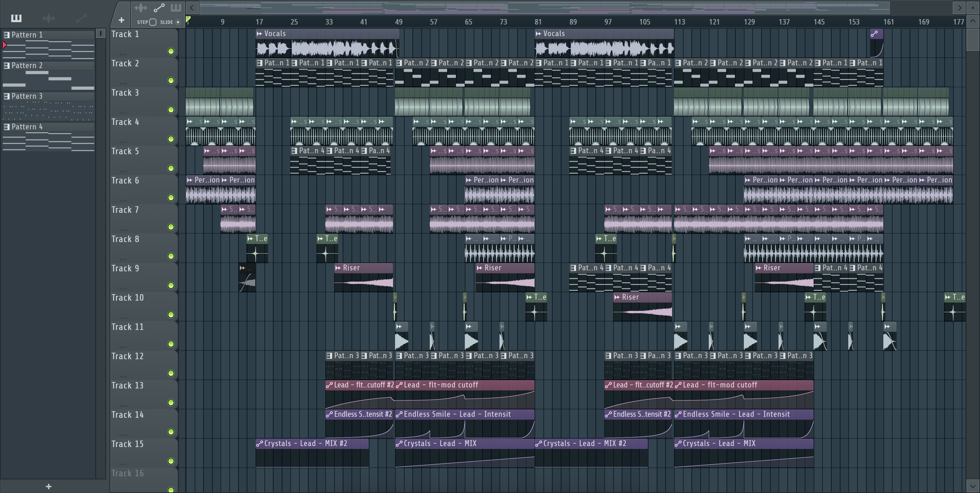Image resolution: width=980 pixels, height=493 pixels.
Task: Click bar 49 on the timeline ruler
Action: click(399, 22)
